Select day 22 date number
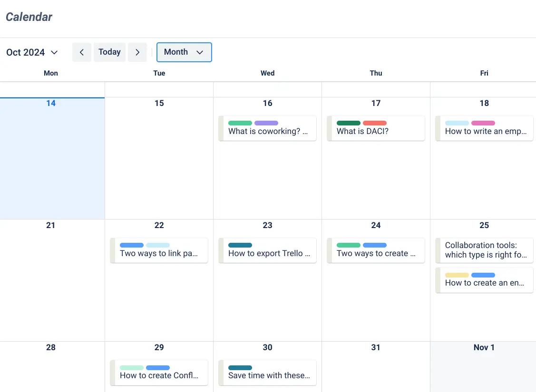This screenshot has height=392, width=536. pyautogui.click(x=159, y=225)
